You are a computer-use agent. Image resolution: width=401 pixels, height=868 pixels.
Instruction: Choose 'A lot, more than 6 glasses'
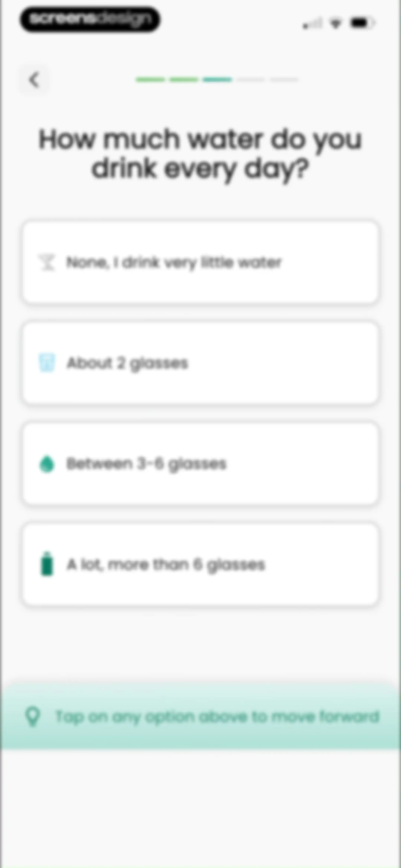(200, 564)
